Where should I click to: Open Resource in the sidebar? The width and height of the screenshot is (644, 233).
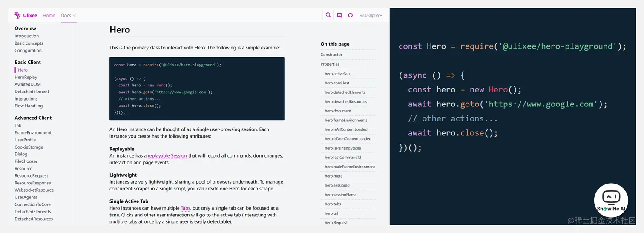pos(23,169)
